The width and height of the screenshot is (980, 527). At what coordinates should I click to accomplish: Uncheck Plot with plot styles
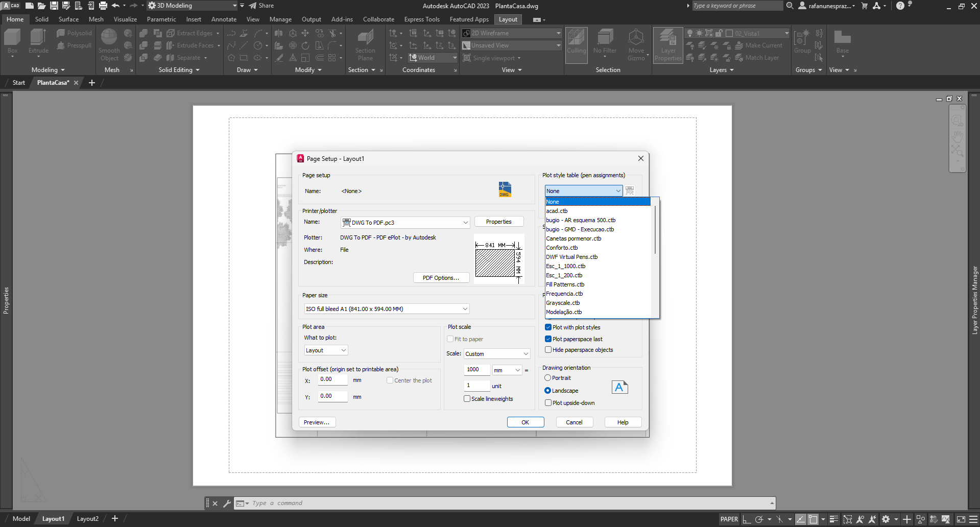pyautogui.click(x=548, y=327)
